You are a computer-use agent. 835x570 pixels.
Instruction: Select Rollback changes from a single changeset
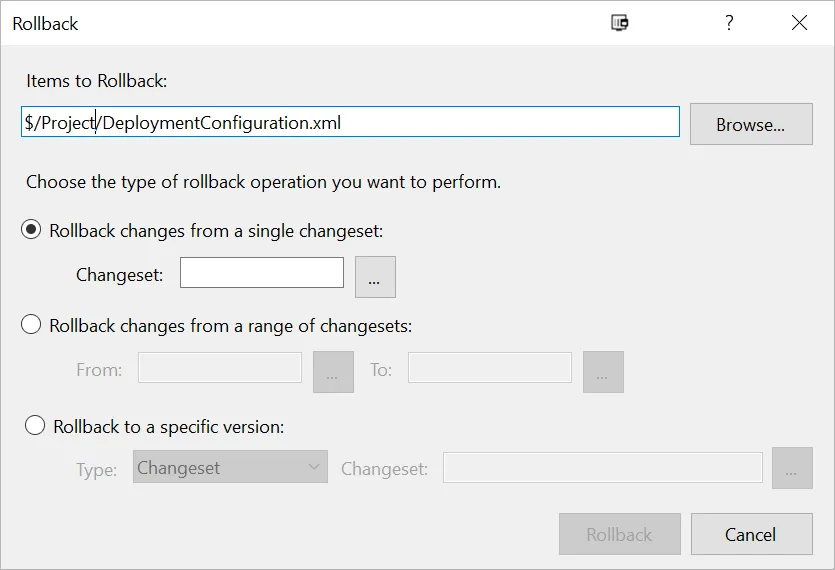tap(32, 230)
